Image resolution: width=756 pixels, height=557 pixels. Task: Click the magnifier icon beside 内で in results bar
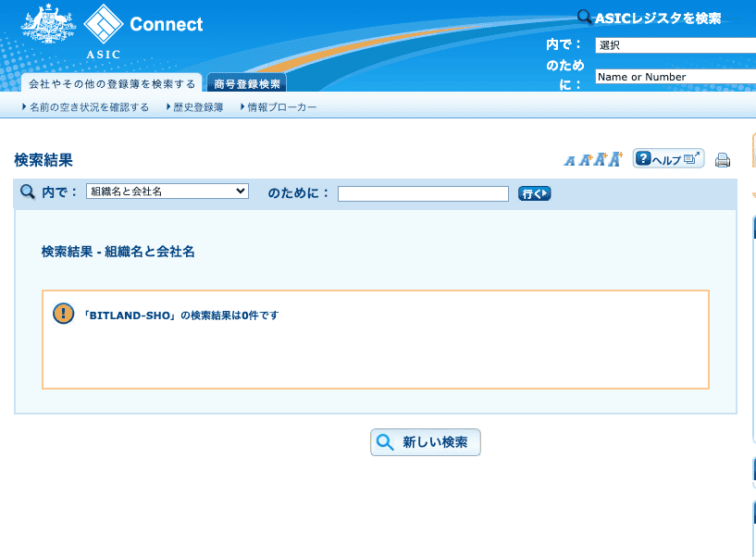[x=28, y=192]
